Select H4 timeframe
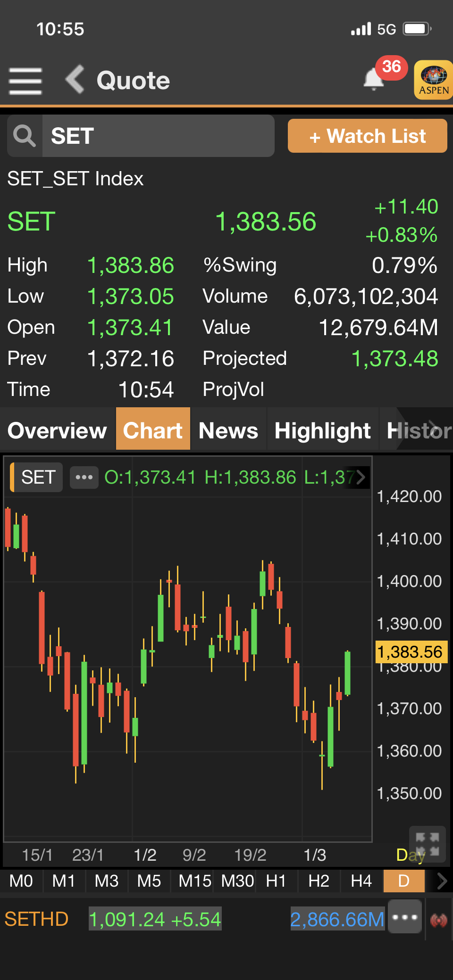Viewport: 453px width, 980px height. click(361, 881)
